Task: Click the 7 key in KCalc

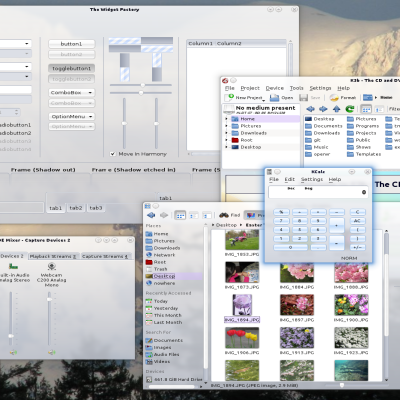Action: coord(281,221)
